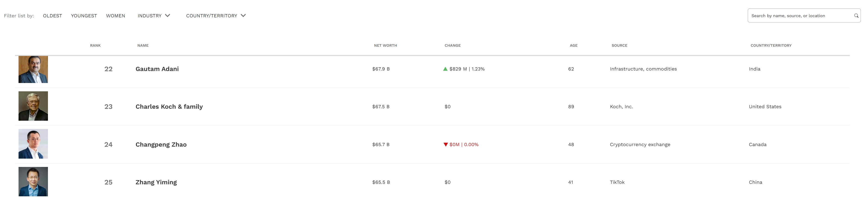This screenshot has height=200, width=868.
Task: Click the chevron next to Industry
Action: click(x=167, y=15)
